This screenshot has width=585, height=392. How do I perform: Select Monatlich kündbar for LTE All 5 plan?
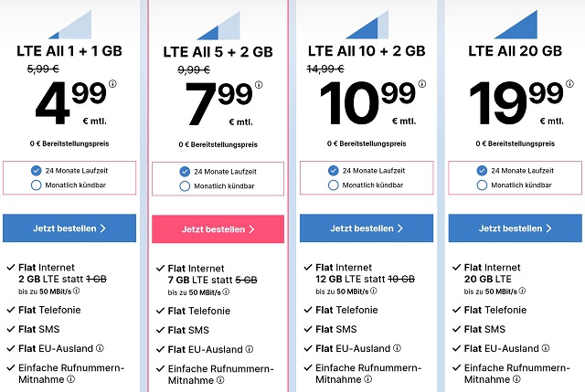[x=185, y=186]
